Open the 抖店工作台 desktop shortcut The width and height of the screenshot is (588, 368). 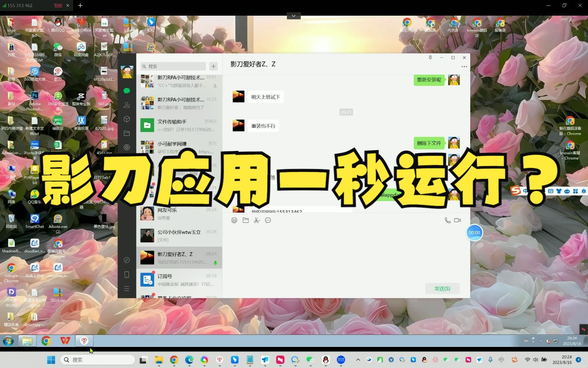point(34,270)
